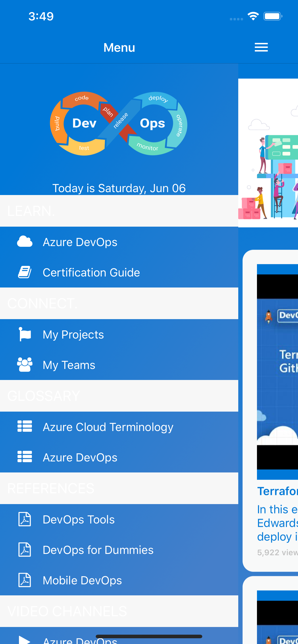Open Azure DevOps glossary entry
The image size is (298, 644).
[x=119, y=458]
